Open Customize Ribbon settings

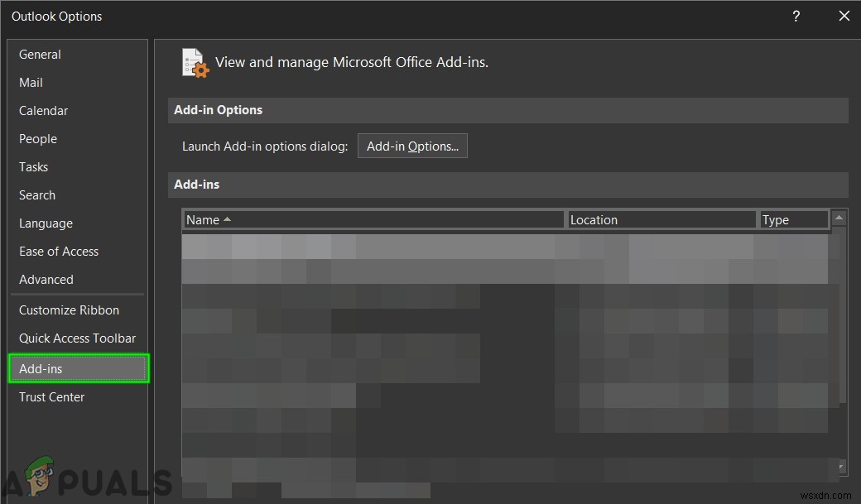69,310
